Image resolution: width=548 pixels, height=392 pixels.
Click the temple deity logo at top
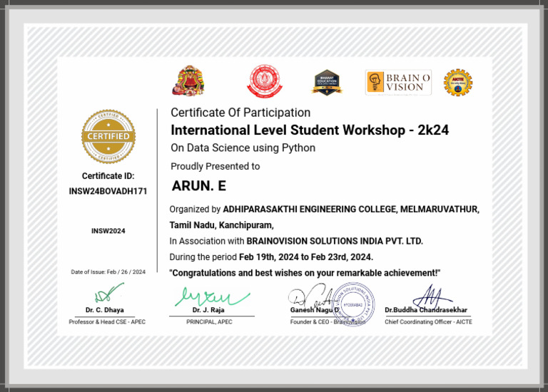pos(188,81)
